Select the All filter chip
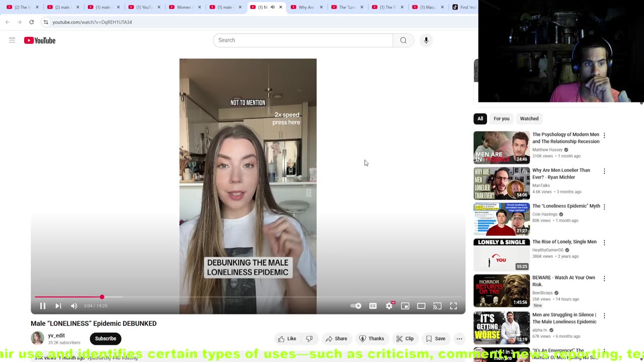The width and height of the screenshot is (644, 362). coord(480,119)
